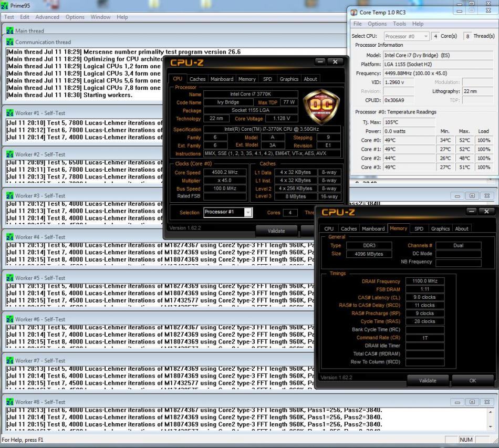499x448 pixels.
Task: Click the Tj. Max 105°C value
Action: click(409, 122)
